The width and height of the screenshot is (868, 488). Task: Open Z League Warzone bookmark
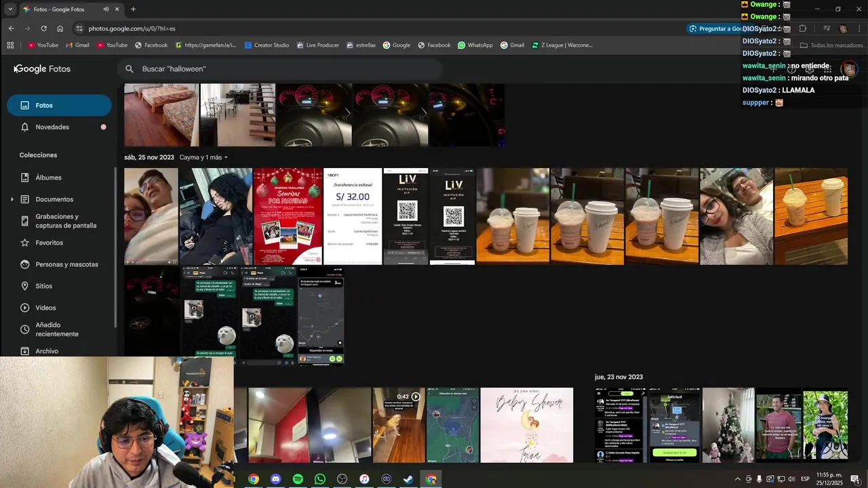coord(562,45)
